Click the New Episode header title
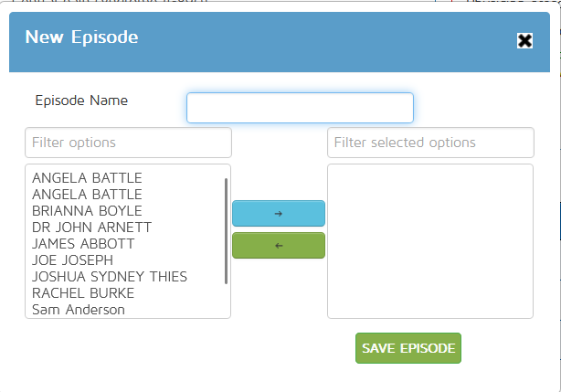Viewport: 561px width, 392px height. (81, 37)
